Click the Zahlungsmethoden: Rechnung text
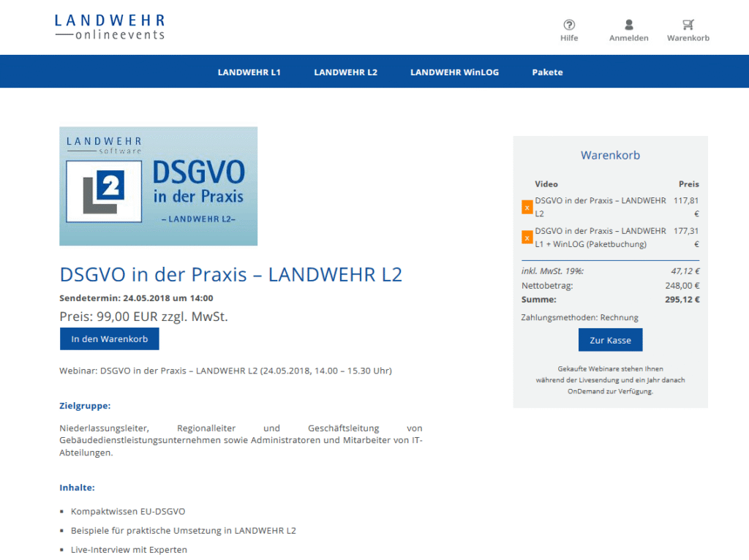 coord(579,317)
